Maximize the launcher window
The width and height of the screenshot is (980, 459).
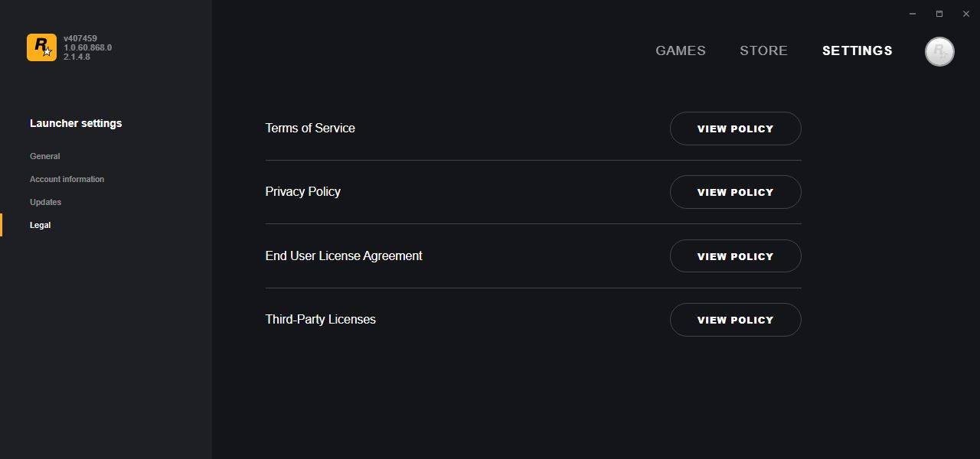coord(939,14)
